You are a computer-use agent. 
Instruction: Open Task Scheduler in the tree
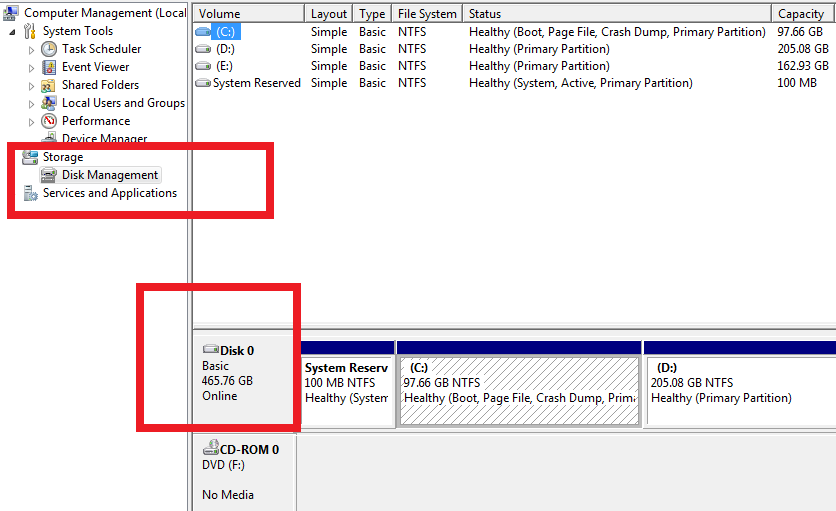click(101, 49)
